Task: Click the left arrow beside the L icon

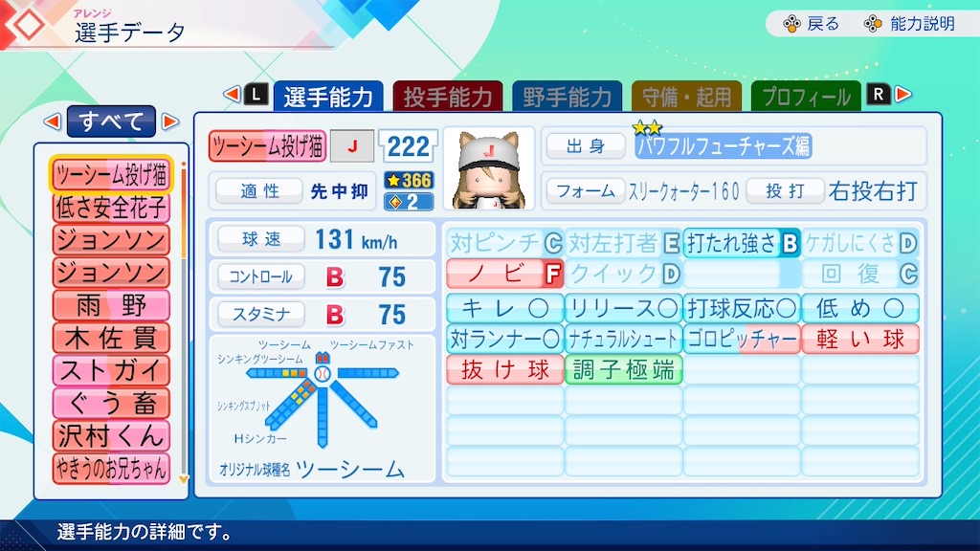Action: coord(232,95)
